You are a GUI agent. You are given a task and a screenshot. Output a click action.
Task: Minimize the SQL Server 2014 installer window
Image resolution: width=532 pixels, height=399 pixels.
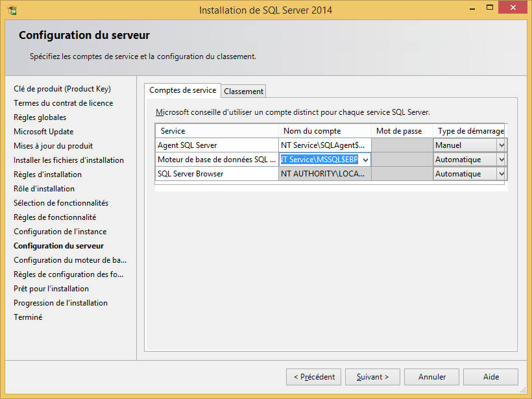click(x=472, y=8)
